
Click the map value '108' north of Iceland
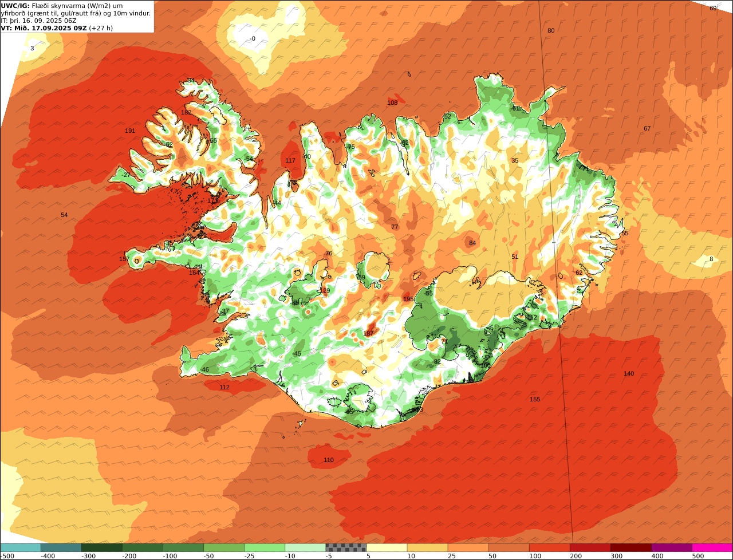pos(392,103)
